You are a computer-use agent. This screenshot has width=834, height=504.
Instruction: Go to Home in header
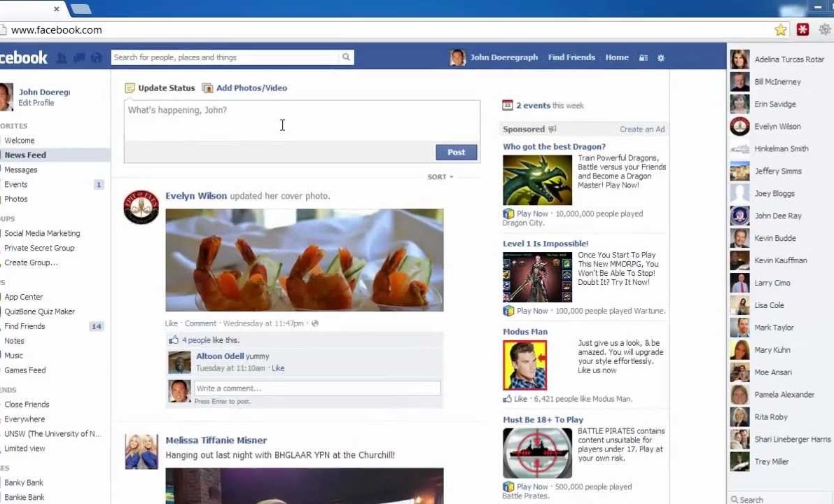point(616,57)
